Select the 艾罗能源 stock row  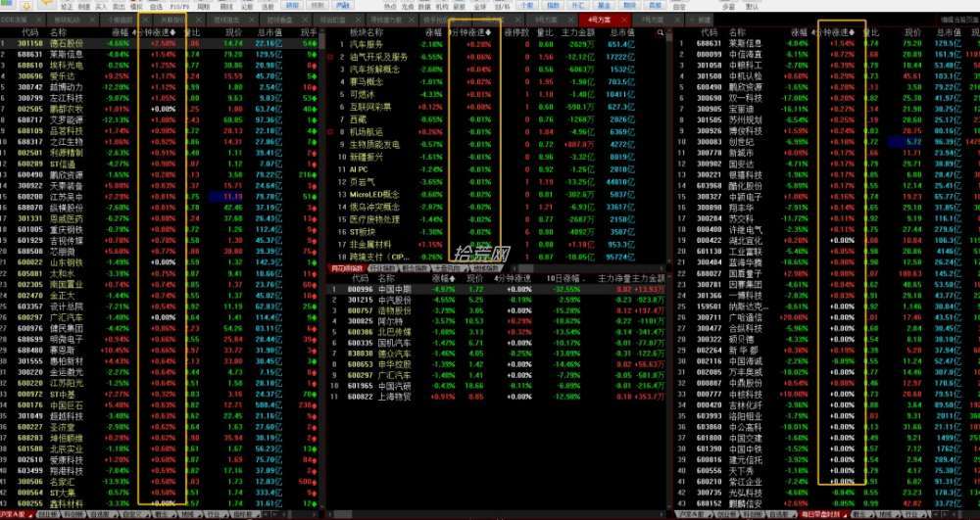pyautogui.click(x=160, y=119)
